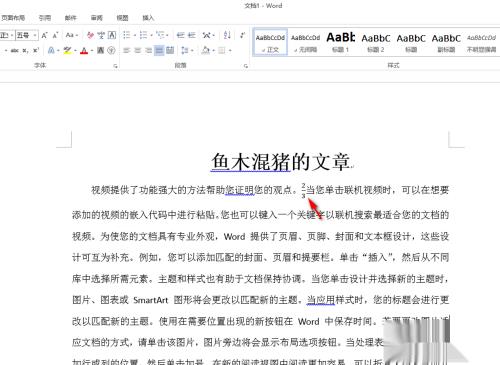Open the Paragraph dialog launcher in 段落 group
Screen dimensions: 500x365
246,66
